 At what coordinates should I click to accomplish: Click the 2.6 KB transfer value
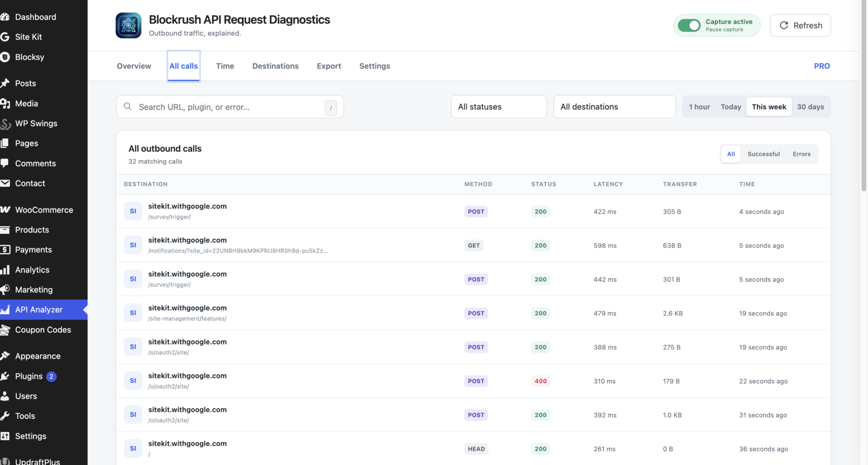(x=673, y=313)
